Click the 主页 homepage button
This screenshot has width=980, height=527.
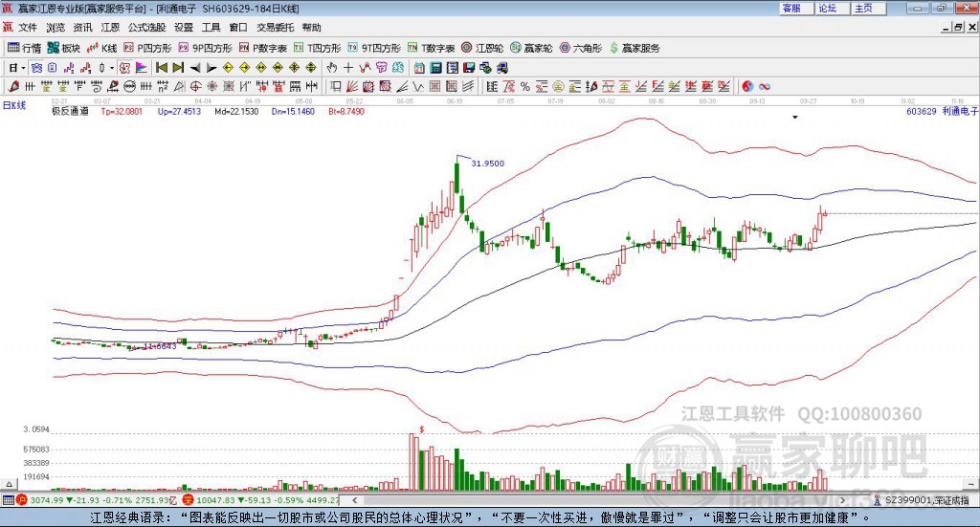pos(869,8)
